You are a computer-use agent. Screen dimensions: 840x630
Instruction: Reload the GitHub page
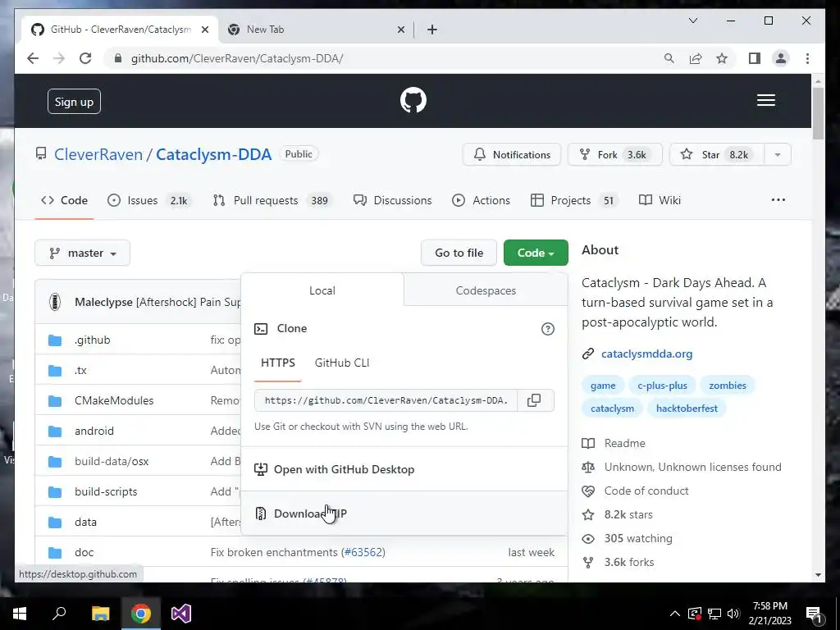pyautogui.click(x=85, y=58)
